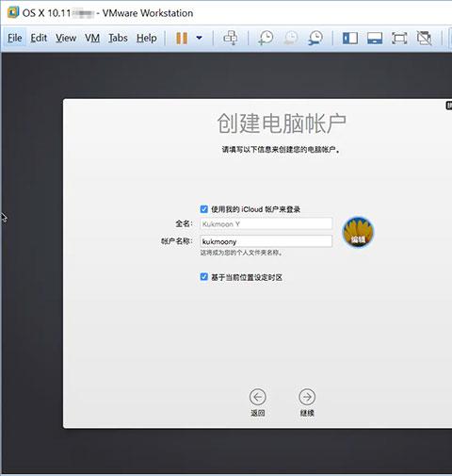Open the Edit menu
452x476 pixels.
click(x=39, y=38)
